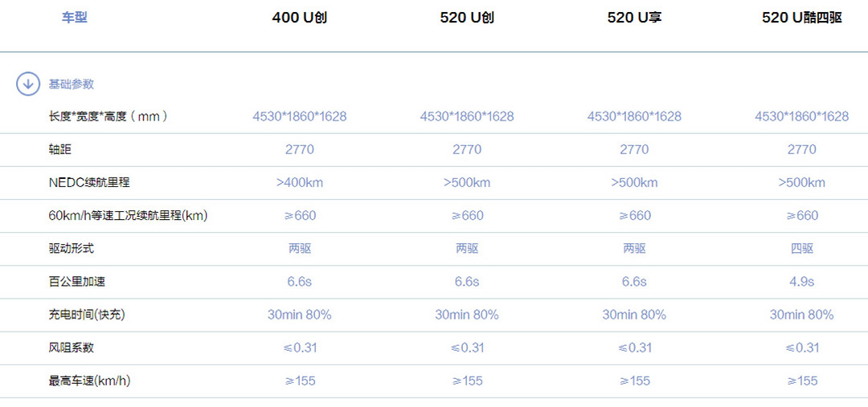Viewport: 868px width, 407px height.
Task: Select the 400 U创 model column header
Action: tap(300, 18)
